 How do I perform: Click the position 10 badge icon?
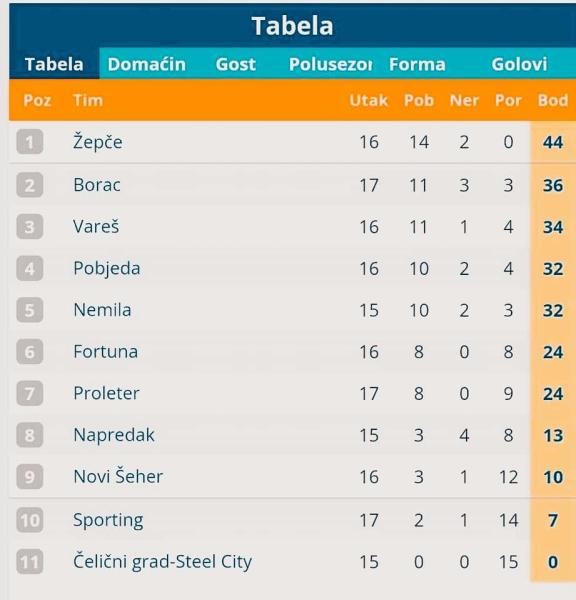pos(29,520)
